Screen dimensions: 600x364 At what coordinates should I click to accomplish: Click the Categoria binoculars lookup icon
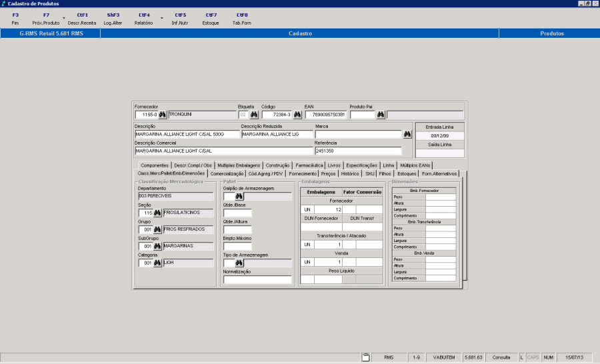(x=157, y=263)
